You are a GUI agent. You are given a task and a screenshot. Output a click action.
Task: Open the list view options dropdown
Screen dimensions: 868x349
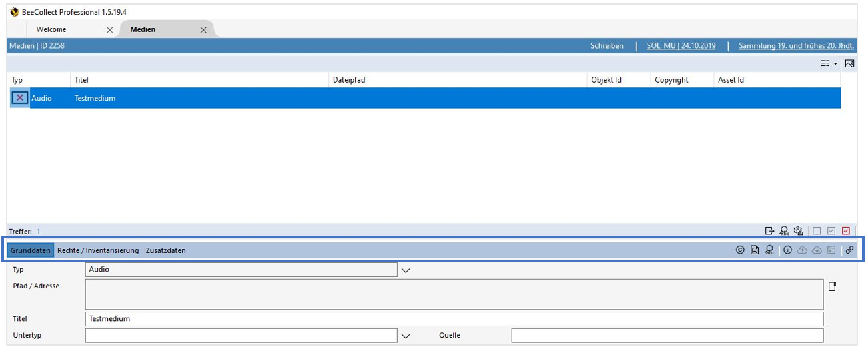pos(829,63)
